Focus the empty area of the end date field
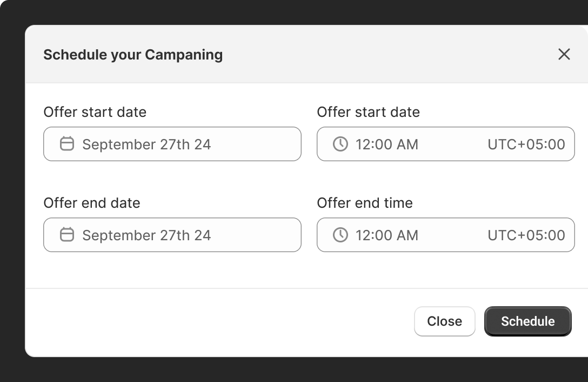 255,235
